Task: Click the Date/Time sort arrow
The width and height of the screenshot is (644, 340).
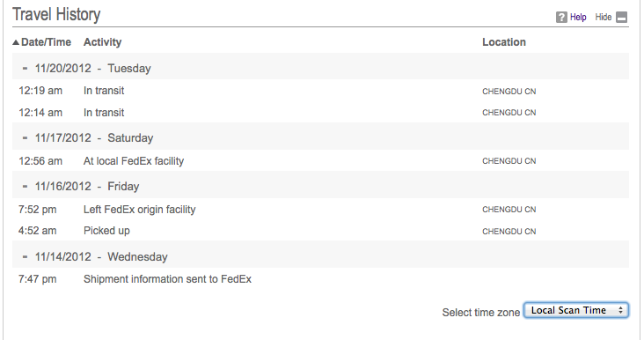Action: pyautogui.click(x=16, y=42)
